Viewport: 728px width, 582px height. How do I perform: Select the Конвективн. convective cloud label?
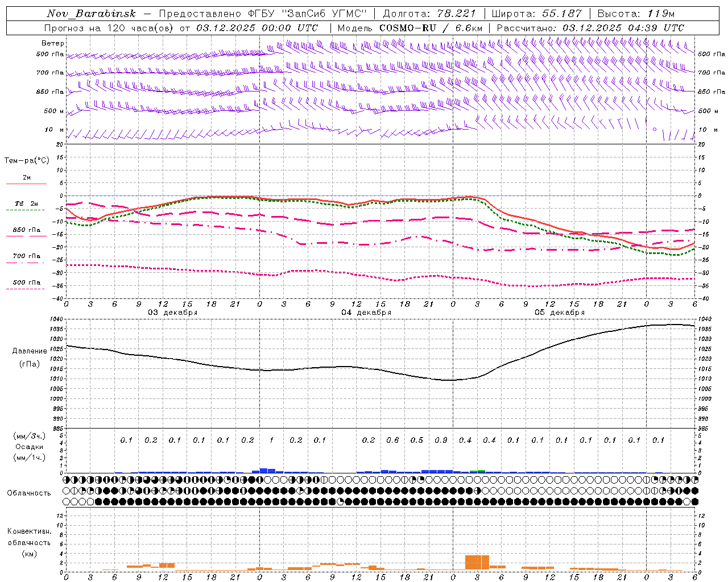coord(29,531)
